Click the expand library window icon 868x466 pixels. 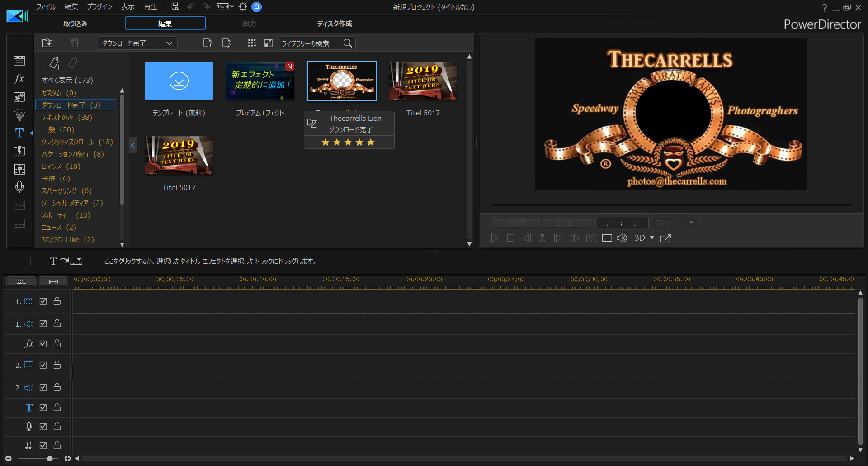[269, 43]
